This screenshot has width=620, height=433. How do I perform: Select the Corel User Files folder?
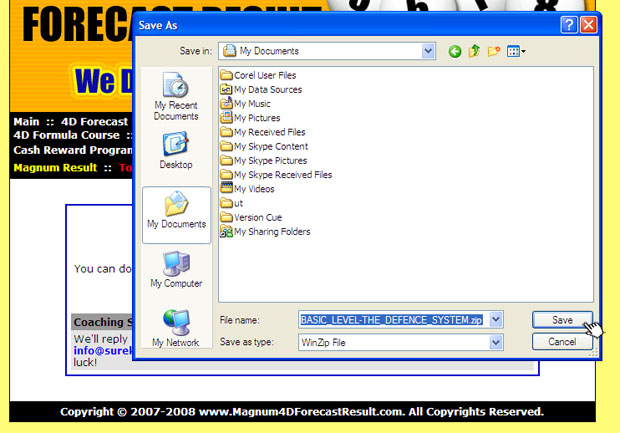pyautogui.click(x=264, y=75)
